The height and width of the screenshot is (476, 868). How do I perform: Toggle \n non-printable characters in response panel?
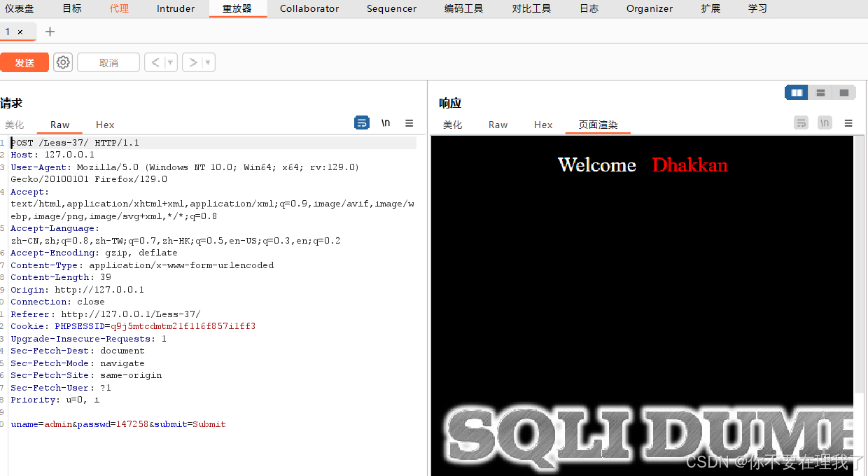pos(825,123)
